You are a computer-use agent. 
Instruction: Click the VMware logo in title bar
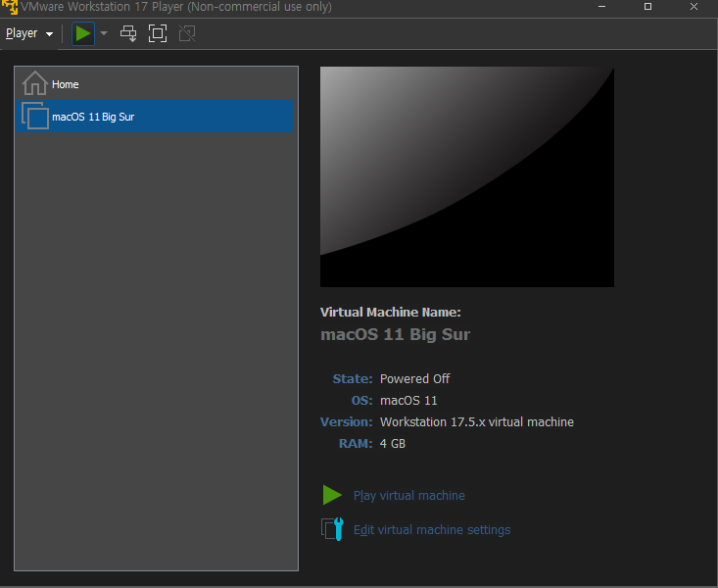pyautogui.click(x=9, y=7)
